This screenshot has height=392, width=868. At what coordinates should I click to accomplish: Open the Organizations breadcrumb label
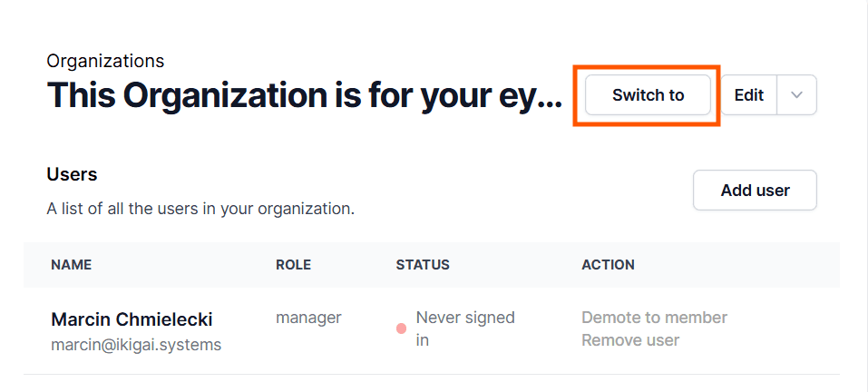(x=105, y=61)
